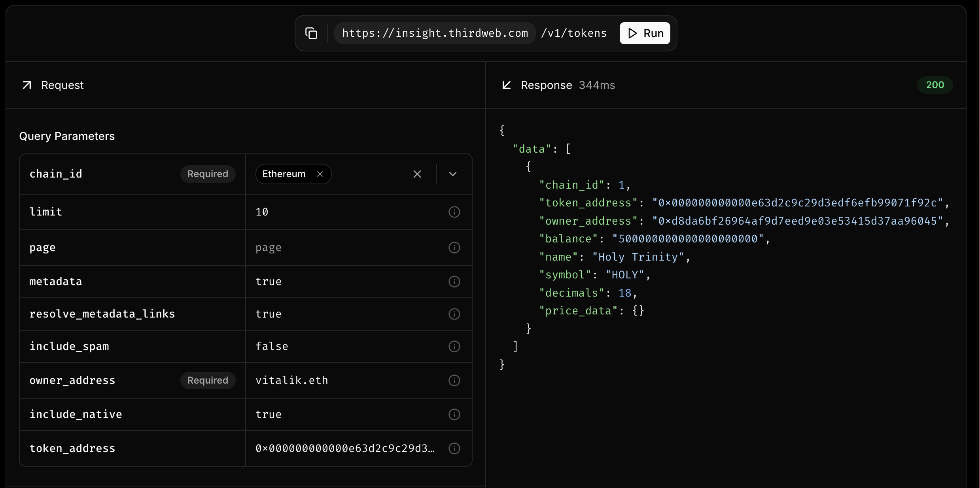The image size is (980, 488).
Task: Remove the Ethereum chain chip
Action: coord(320,174)
